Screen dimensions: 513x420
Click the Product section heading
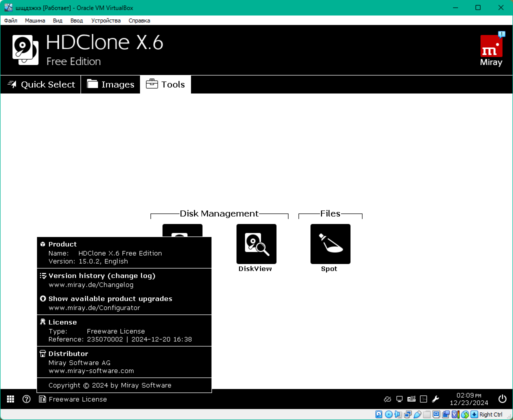pyautogui.click(x=62, y=244)
